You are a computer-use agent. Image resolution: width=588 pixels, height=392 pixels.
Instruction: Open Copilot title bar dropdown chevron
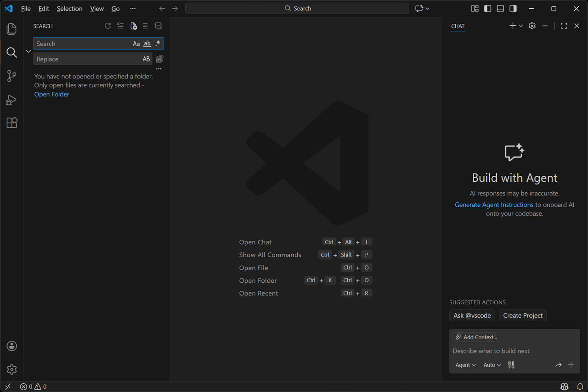tap(427, 8)
